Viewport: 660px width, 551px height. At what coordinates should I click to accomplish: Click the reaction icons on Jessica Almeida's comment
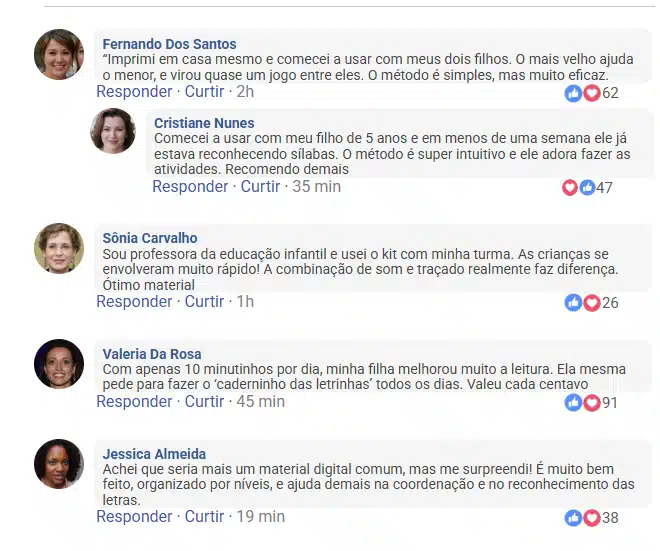click(582, 517)
